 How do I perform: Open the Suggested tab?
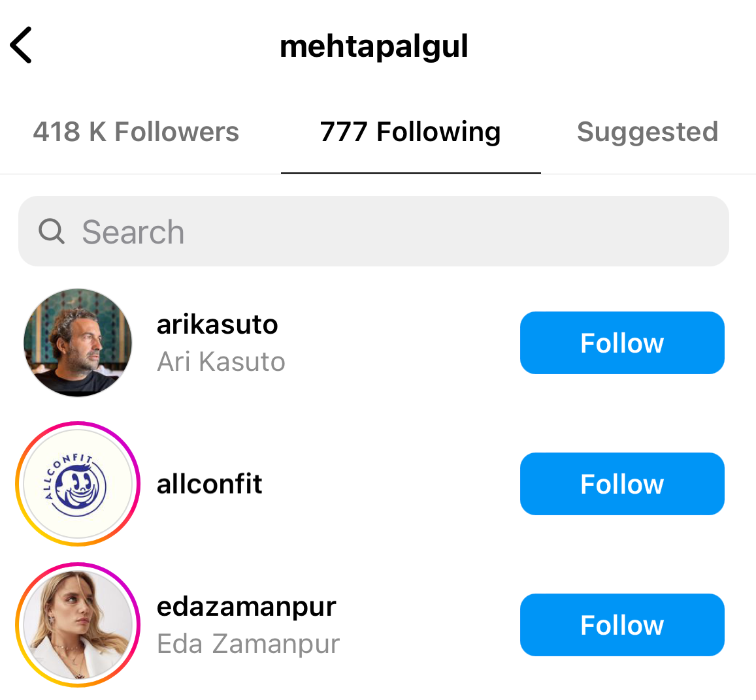pyautogui.click(x=647, y=132)
